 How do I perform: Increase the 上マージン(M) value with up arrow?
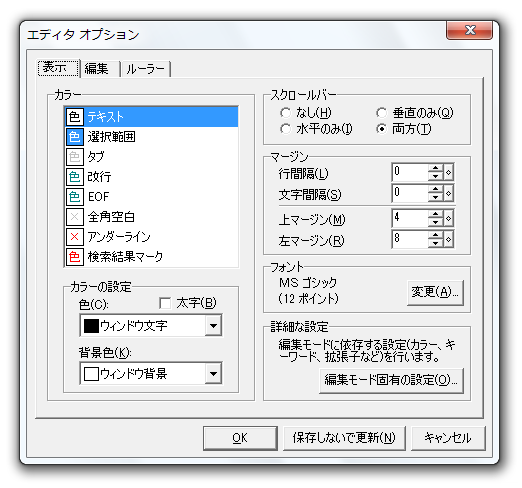(x=435, y=214)
